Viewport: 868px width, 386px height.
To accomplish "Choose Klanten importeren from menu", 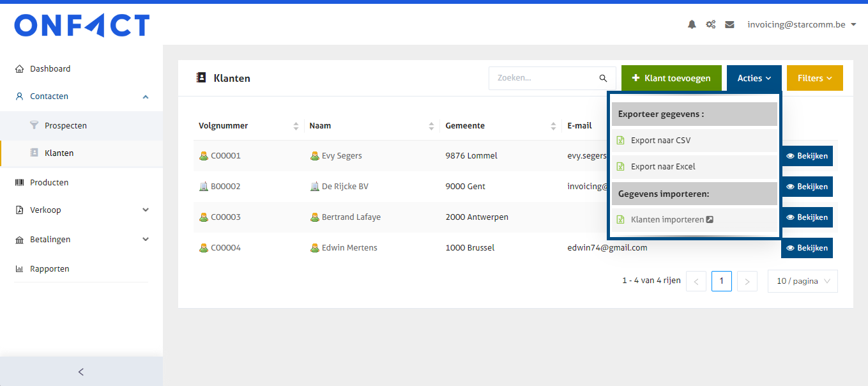I will pos(667,219).
